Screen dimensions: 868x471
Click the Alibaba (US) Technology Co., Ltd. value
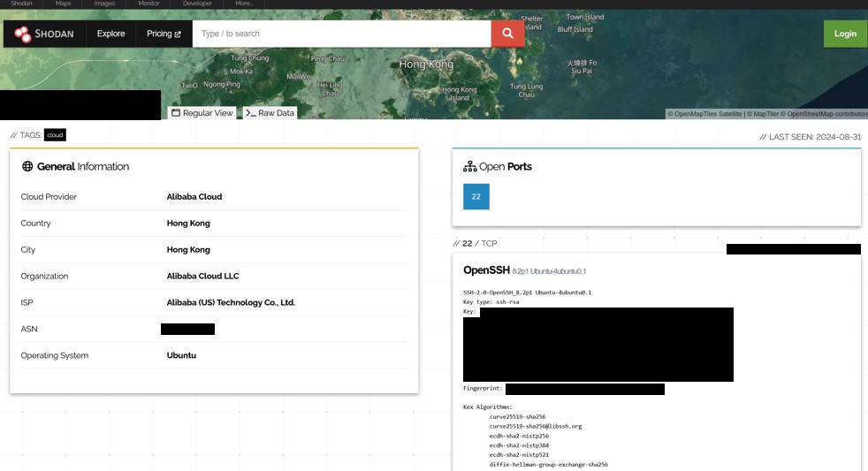tap(231, 302)
